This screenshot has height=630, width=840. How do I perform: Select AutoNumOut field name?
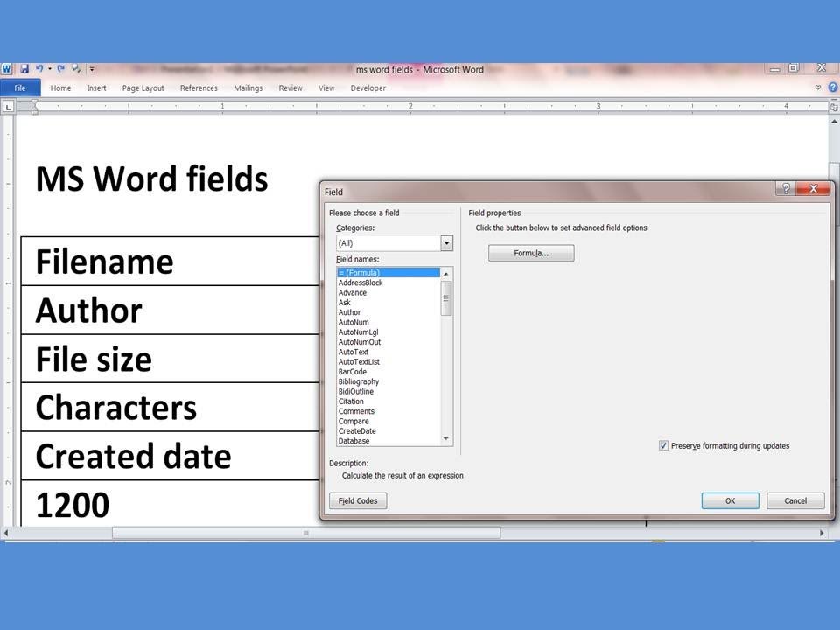coord(388,342)
